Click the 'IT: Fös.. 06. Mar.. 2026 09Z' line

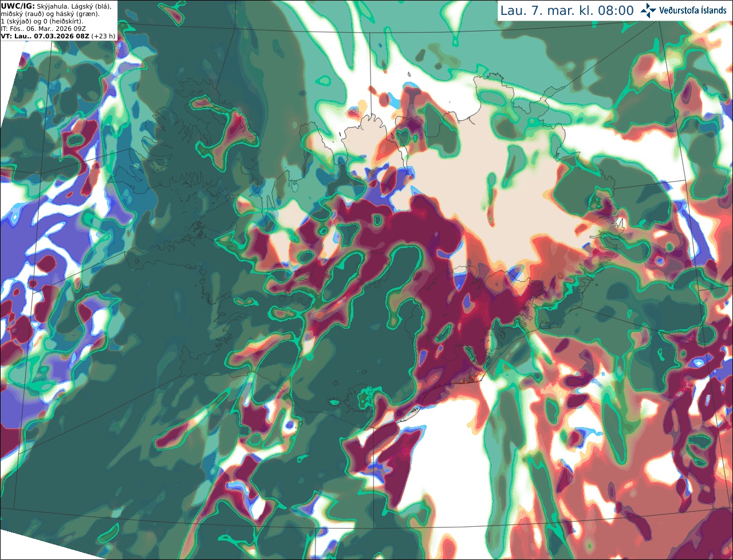[44, 29]
